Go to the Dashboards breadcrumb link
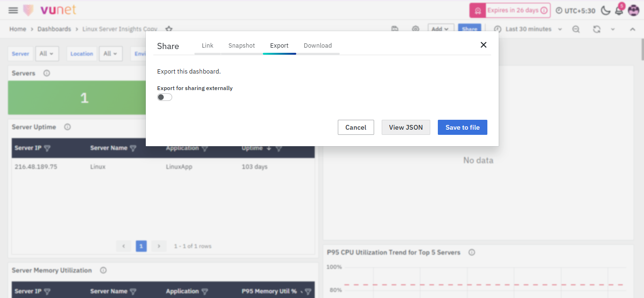The image size is (644, 298). pos(54,29)
